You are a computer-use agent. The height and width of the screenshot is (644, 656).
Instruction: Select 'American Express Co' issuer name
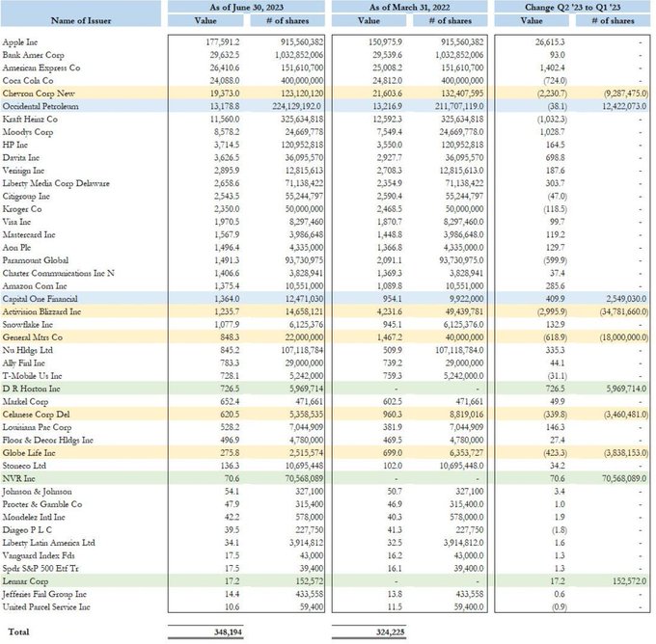point(41,67)
